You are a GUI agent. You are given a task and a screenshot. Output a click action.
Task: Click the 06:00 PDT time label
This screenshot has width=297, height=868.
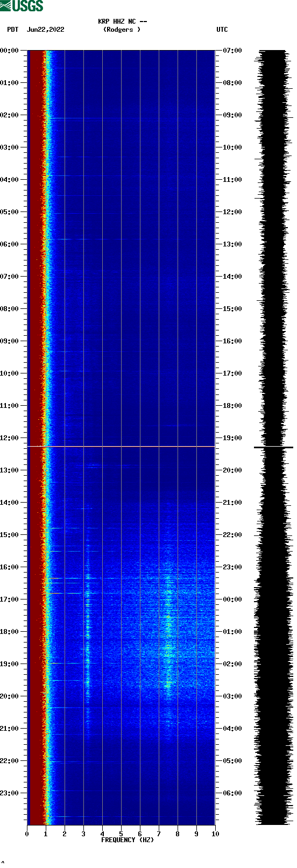(10, 244)
